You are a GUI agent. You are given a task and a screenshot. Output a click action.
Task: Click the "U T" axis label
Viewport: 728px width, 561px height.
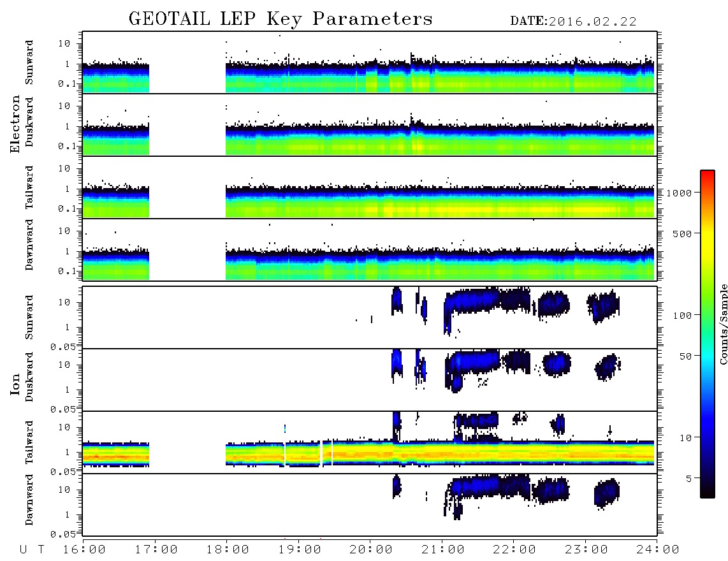coord(32,550)
